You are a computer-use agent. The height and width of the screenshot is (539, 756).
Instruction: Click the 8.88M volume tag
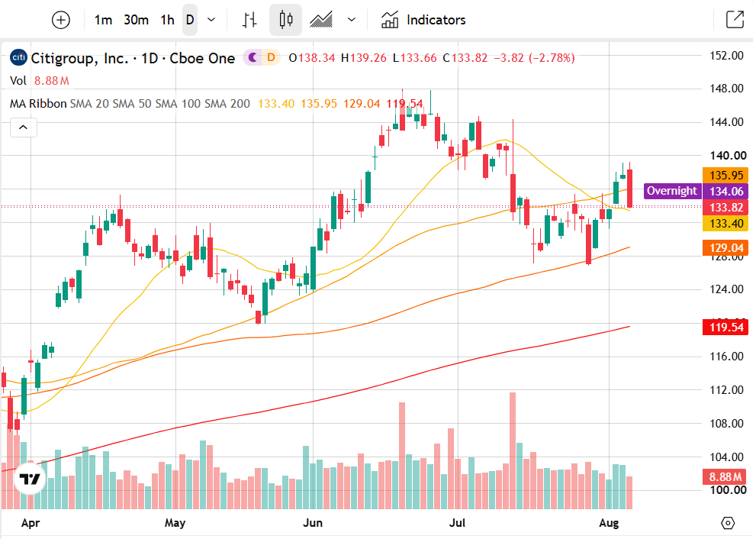click(725, 476)
